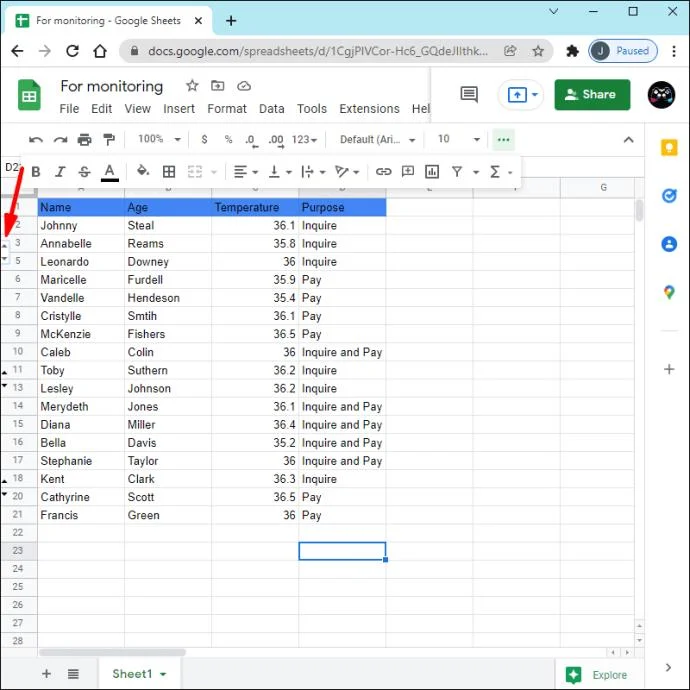This screenshot has height=690, width=690.
Task: Open comment history
Action: 469,94
